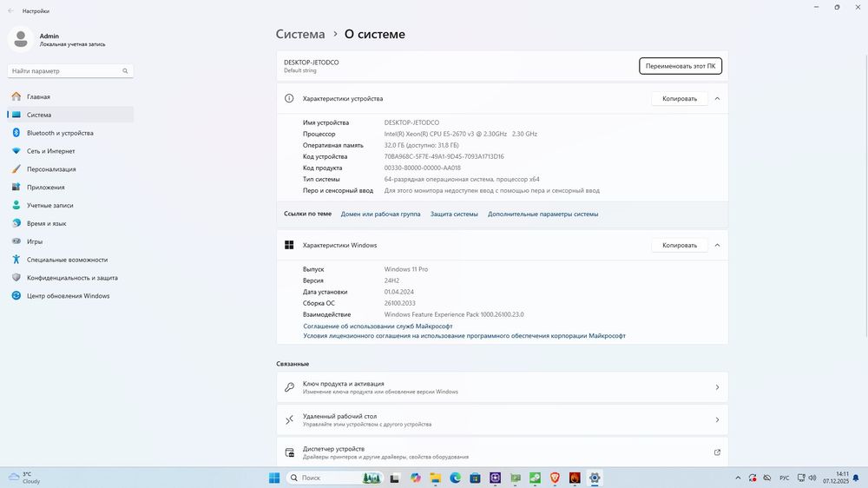This screenshot has height=488, width=868.
Task: Open the Игры section
Action: [70, 241]
